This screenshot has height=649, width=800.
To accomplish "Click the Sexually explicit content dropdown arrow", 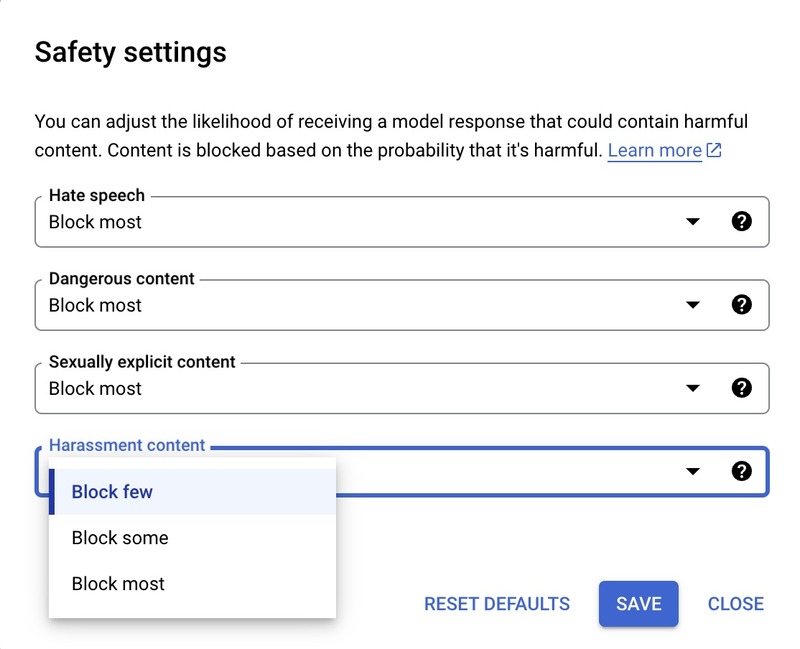I will click(694, 388).
